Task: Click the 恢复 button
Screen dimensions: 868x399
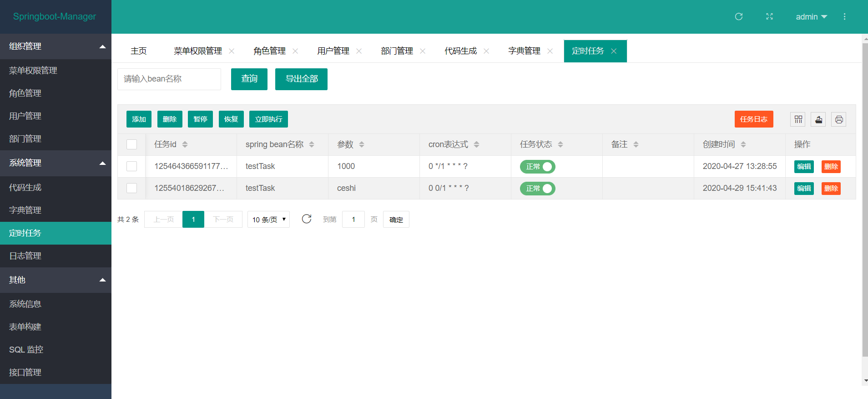Action: 231,119
